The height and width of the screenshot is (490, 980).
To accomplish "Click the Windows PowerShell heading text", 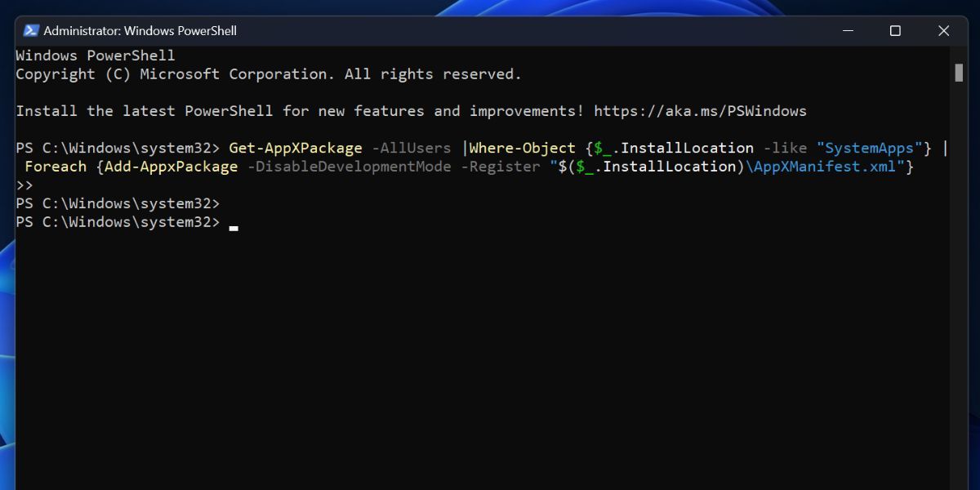I will point(94,55).
